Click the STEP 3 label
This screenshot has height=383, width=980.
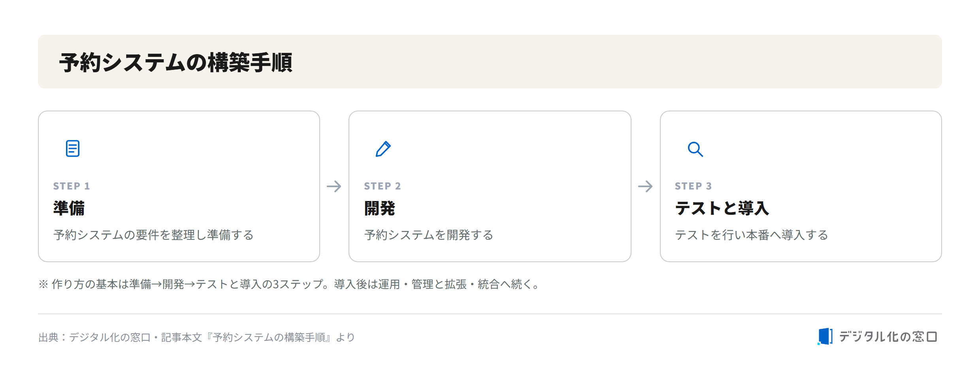click(694, 186)
